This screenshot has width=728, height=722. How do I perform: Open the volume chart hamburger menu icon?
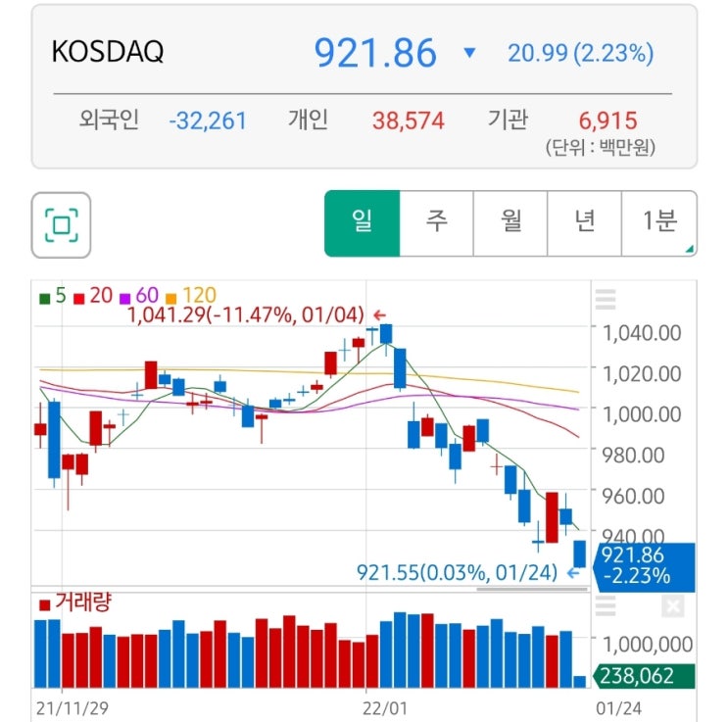606,606
